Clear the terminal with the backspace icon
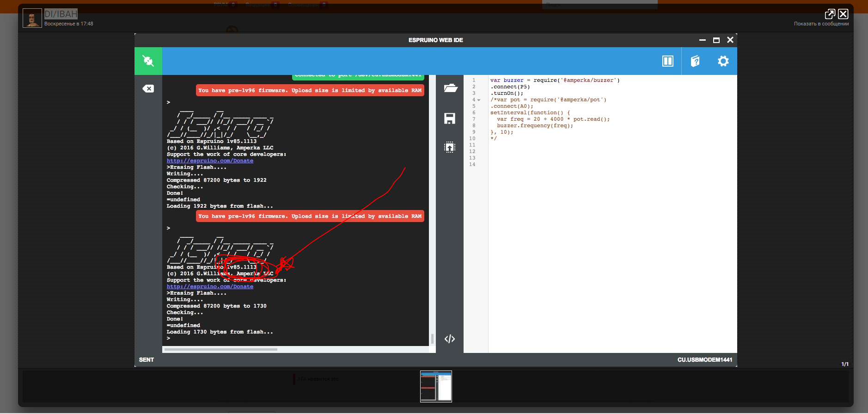868x414 pixels. [148, 89]
